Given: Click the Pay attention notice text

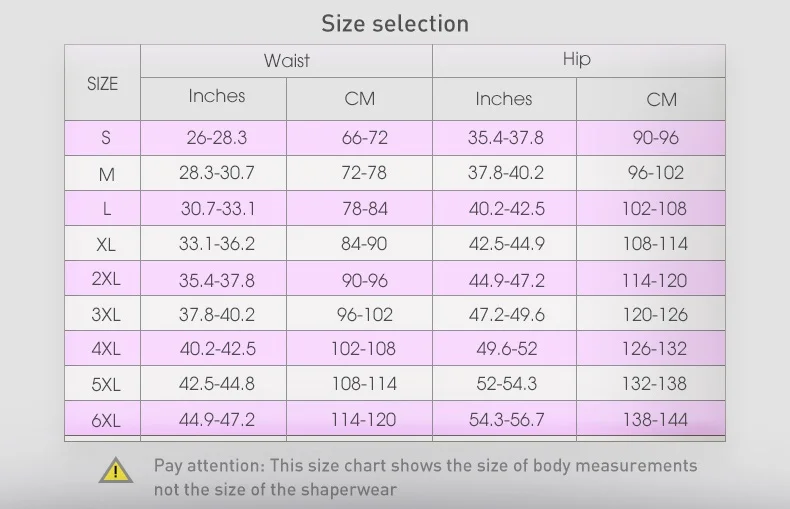Looking at the screenshot, I should (x=425, y=477).
